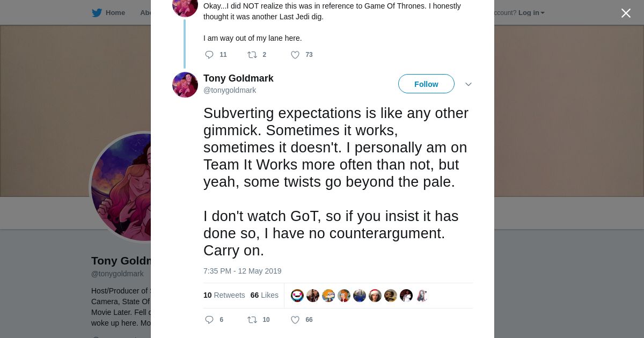Follow Tony Goldmark
The width and height of the screenshot is (644, 338).
pyautogui.click(x=426, y=84)
